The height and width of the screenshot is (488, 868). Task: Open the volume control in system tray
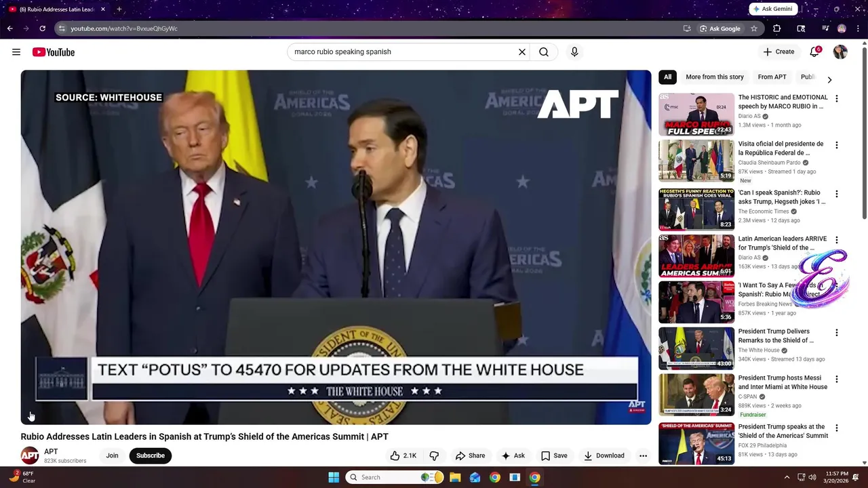tap(812, 477)
